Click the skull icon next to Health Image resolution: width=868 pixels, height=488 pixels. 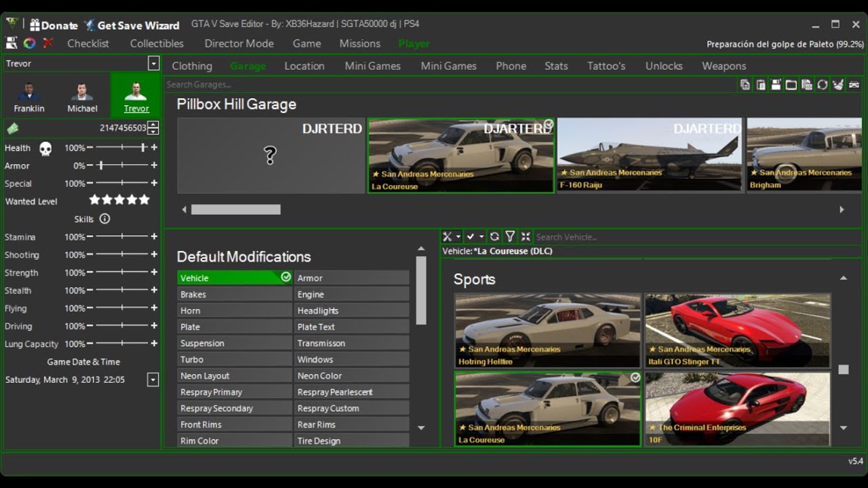point(45,148)
